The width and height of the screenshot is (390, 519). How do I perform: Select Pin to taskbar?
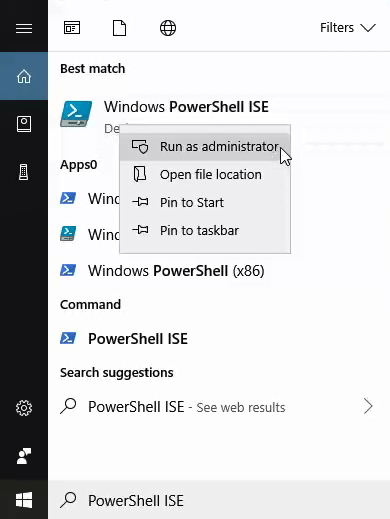click(x=205, y=231)
